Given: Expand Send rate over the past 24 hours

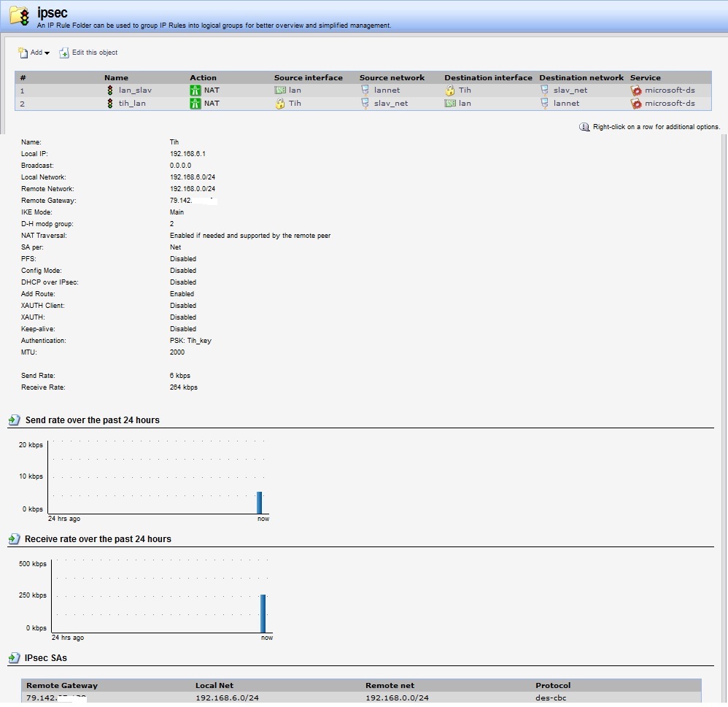Looking at the screenshot, I should [14, 420].
